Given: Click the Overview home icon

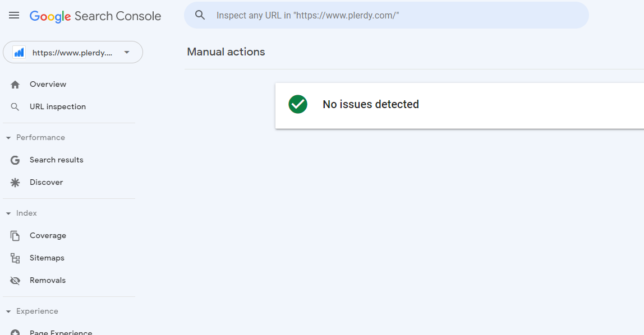Looking at the screenshot, I should (x=15, y=84).
